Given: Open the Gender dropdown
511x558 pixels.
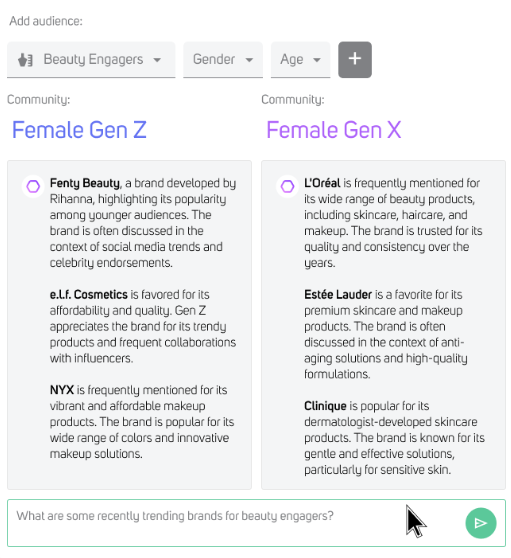Looking at the screenshot, I should click(223, 59).
